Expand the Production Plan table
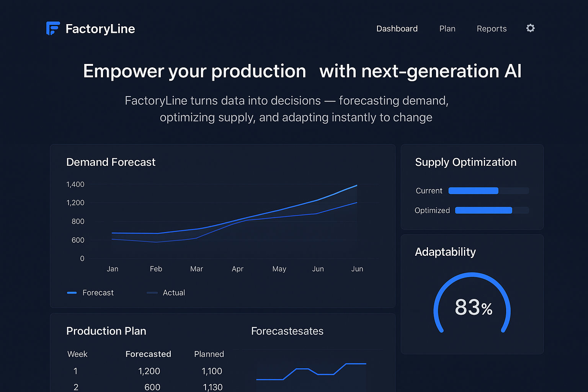 pyautogui.click(x=106, y=331)
